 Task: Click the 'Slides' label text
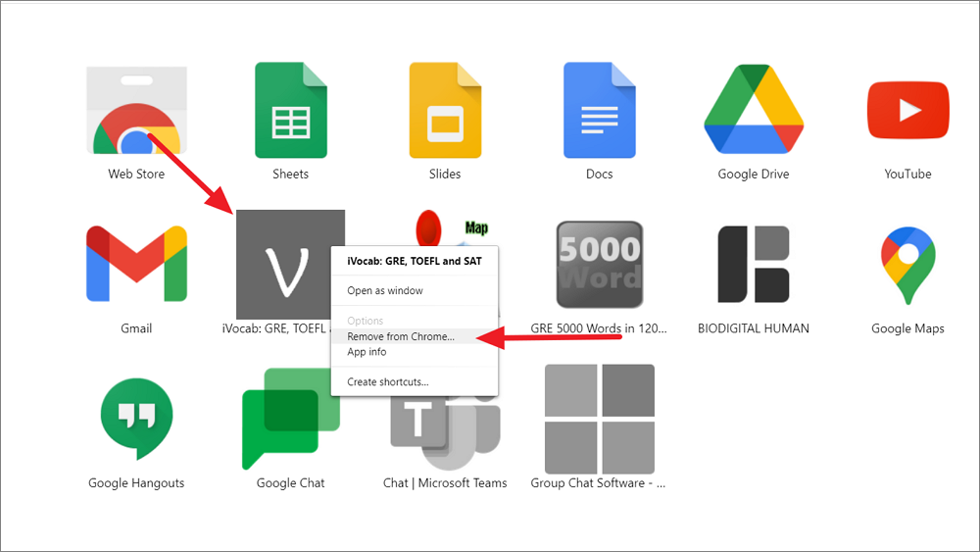(445, 174)
